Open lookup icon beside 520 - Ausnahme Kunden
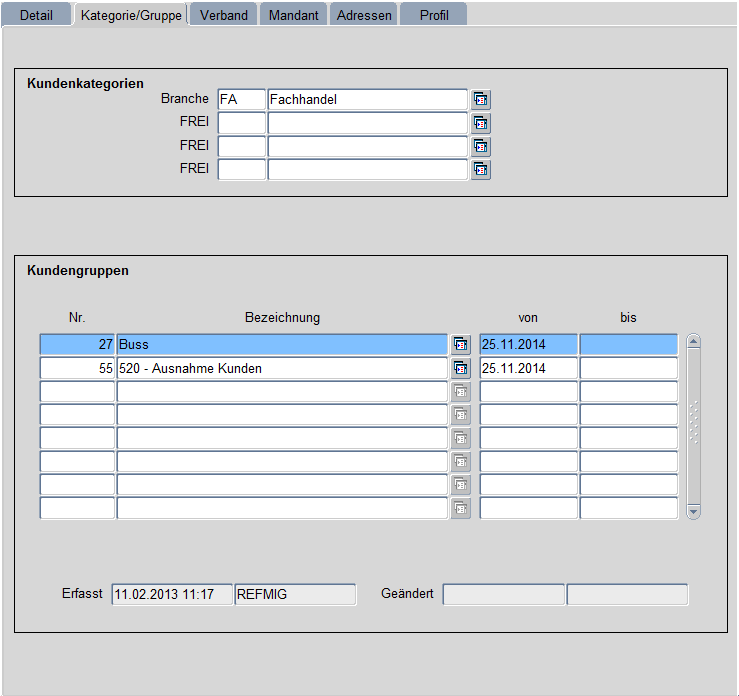This screenshot has width=739, height=696. (460, 368)
